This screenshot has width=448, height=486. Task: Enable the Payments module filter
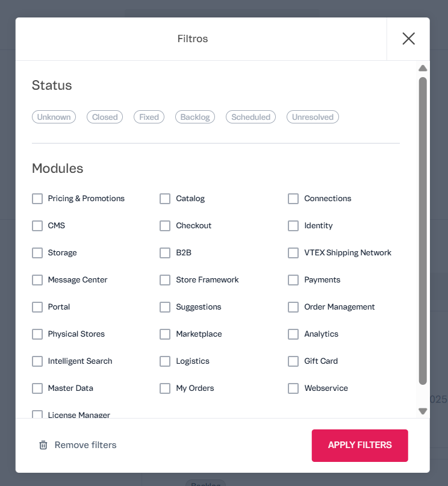(293, 280)
